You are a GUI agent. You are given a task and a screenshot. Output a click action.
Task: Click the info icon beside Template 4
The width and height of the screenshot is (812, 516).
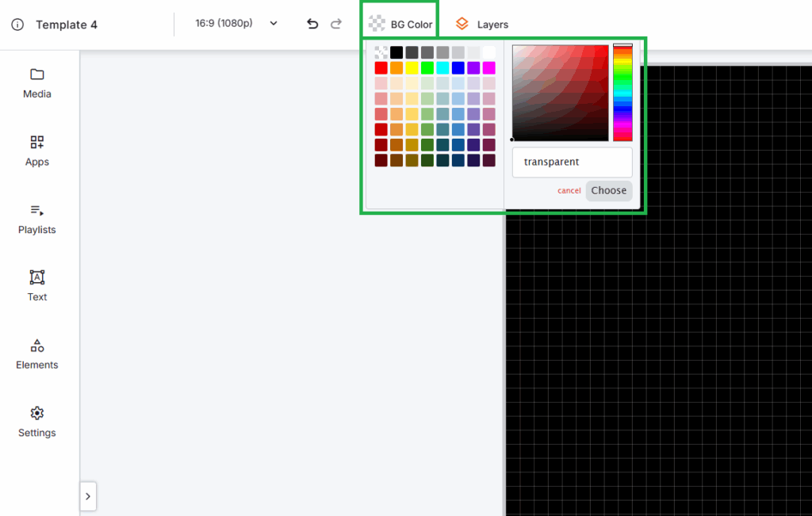click(17, 25)
